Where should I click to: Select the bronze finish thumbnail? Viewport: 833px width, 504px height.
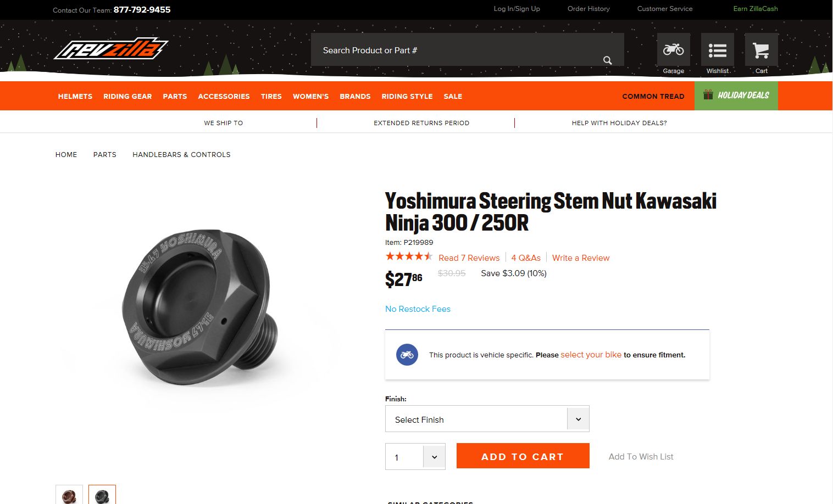tap(69, 495)
